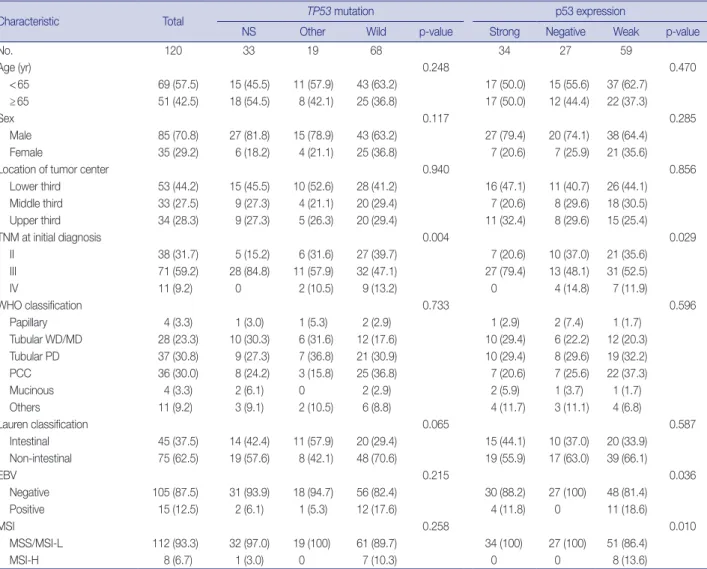Viewport: 707px width, 569px height.
Task: Click p-value '0.010' for MSI
Action: coord(683,527)
